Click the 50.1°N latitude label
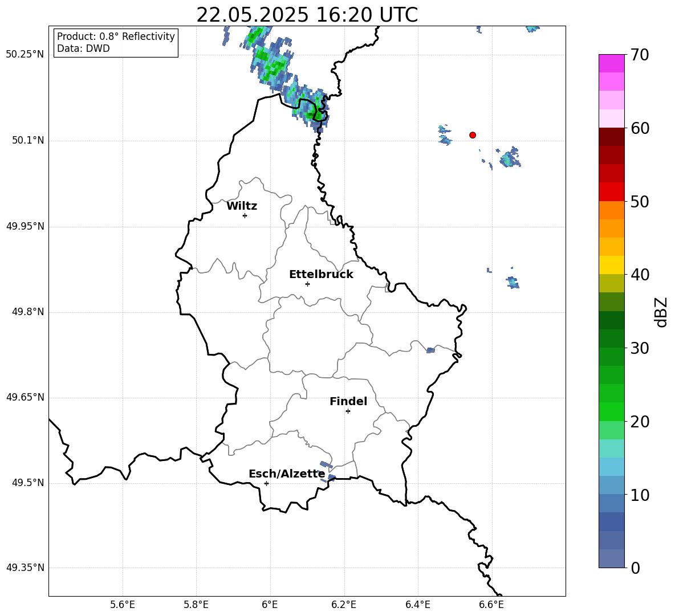Screen dimensions: 675x616 click(x=28, y=141)
